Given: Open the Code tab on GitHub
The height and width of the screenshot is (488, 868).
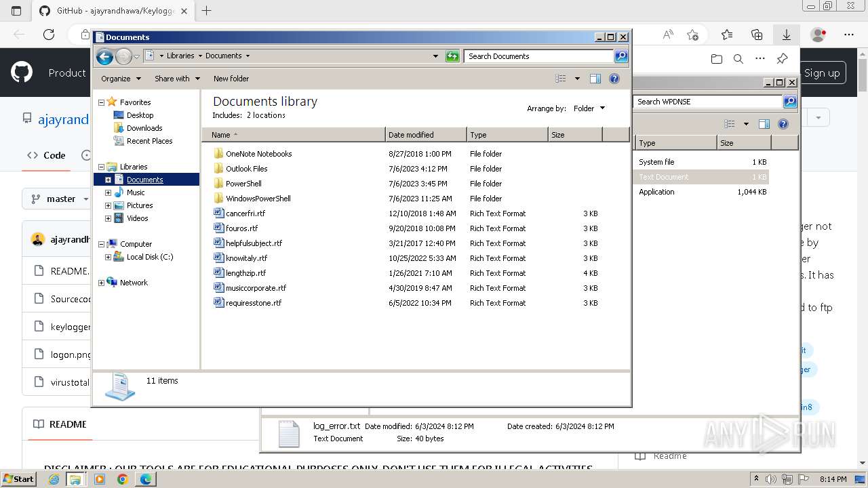Looking at the screenshot, I should [x=46, y=155].
